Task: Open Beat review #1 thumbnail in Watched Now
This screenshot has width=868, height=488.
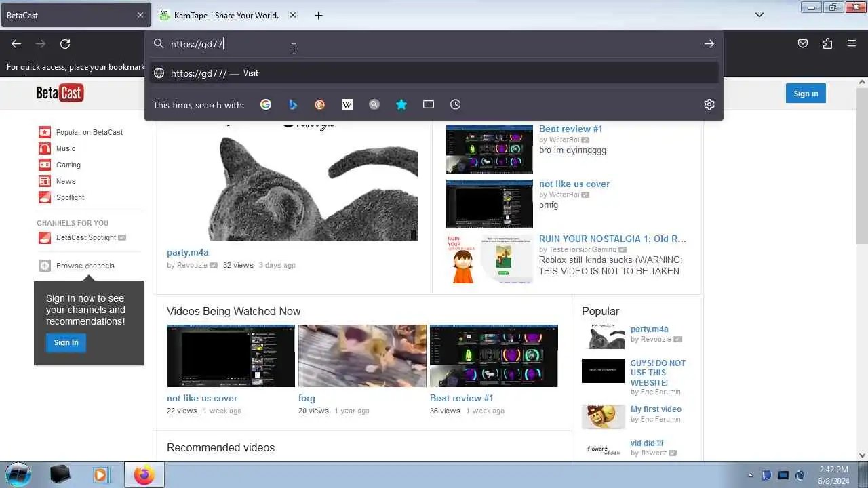Action: pyautogui.click(x=494, y=356)
